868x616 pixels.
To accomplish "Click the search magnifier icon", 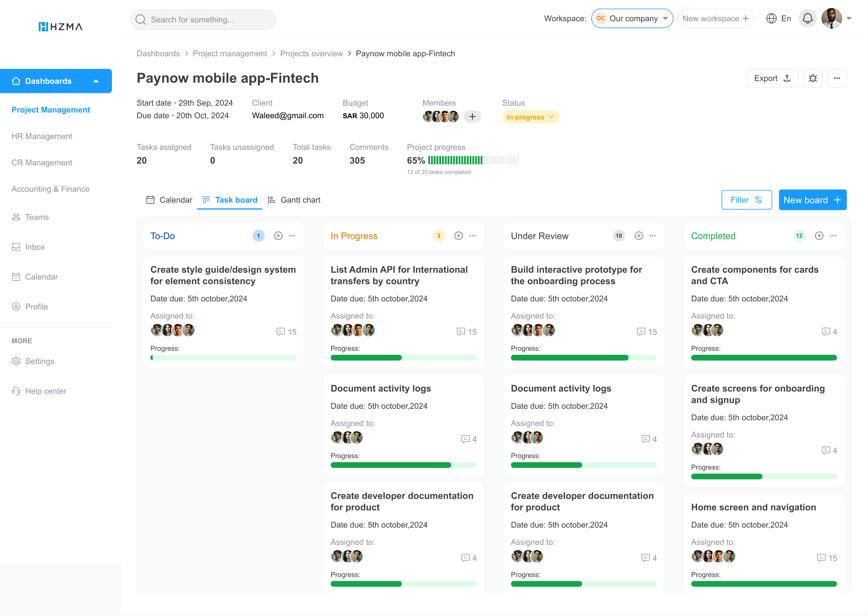I will (141, 20).
